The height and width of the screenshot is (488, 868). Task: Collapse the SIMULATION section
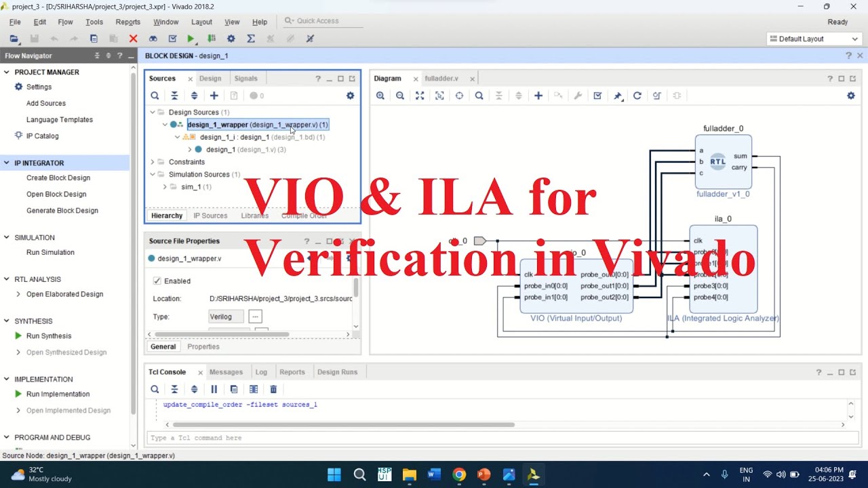pos(7,237)
